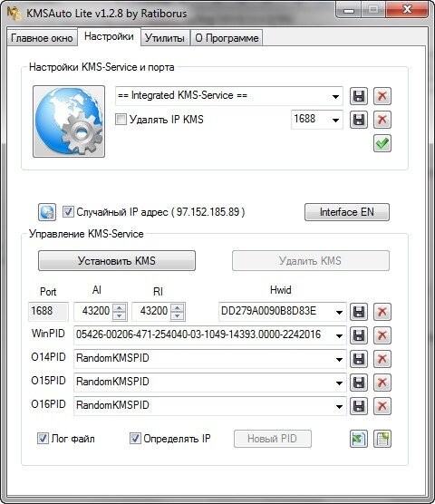Switch language with Interface EN button
This screenshot has width=435, height=504.
click(347, 212)
